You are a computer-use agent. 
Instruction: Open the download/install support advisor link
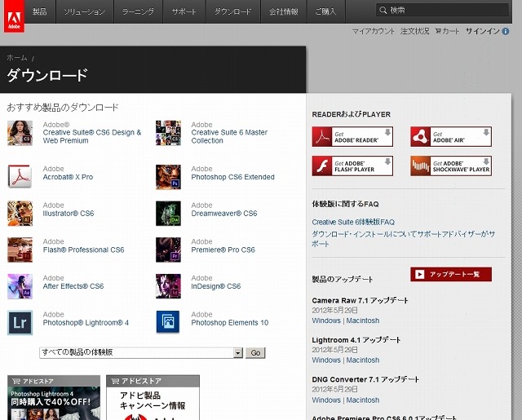tap(404, 239)
